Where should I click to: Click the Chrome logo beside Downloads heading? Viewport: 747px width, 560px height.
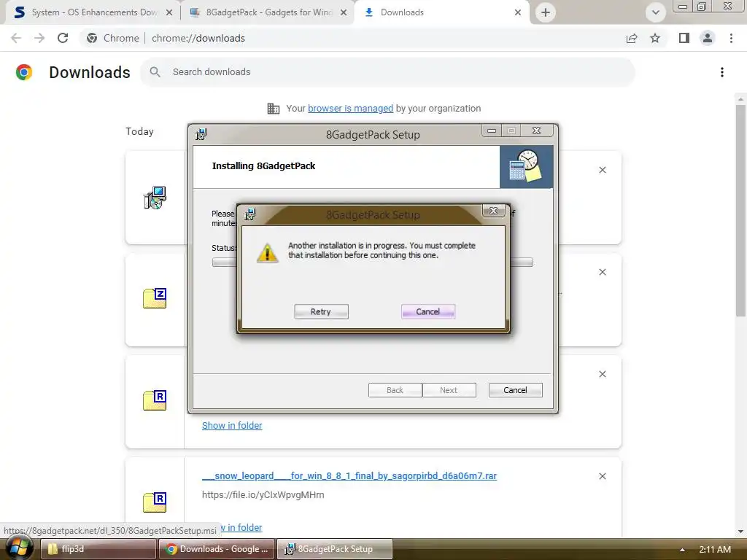pyautogui.click(x=24, y=72)
